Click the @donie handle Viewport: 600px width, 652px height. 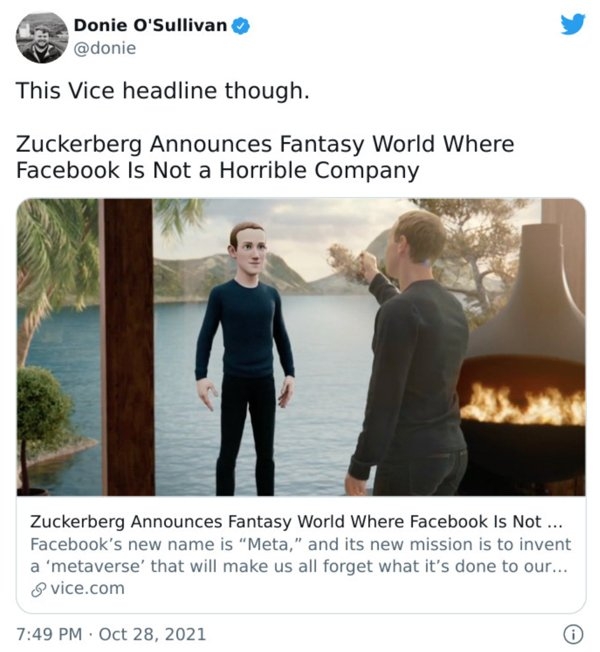point(105,47)
